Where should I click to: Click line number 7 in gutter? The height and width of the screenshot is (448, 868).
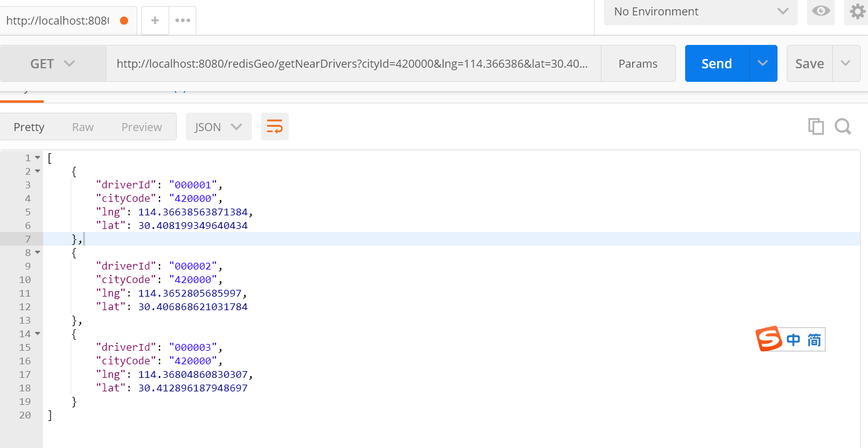(28, 239)
